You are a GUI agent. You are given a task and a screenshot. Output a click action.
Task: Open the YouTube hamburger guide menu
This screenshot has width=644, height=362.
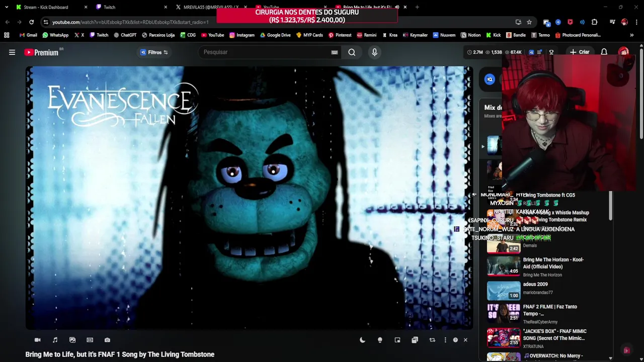pyautogui.click(x=12, y=52)
